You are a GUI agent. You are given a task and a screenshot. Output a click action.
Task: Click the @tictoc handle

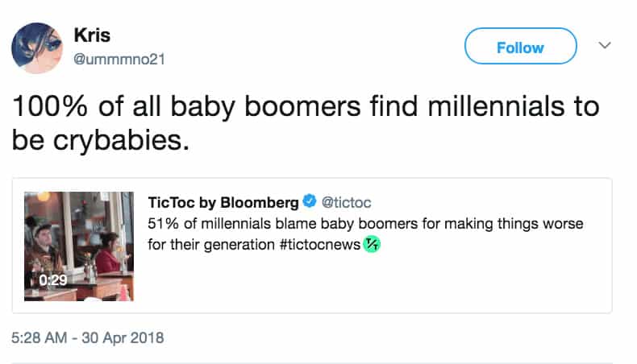[346, 201]
